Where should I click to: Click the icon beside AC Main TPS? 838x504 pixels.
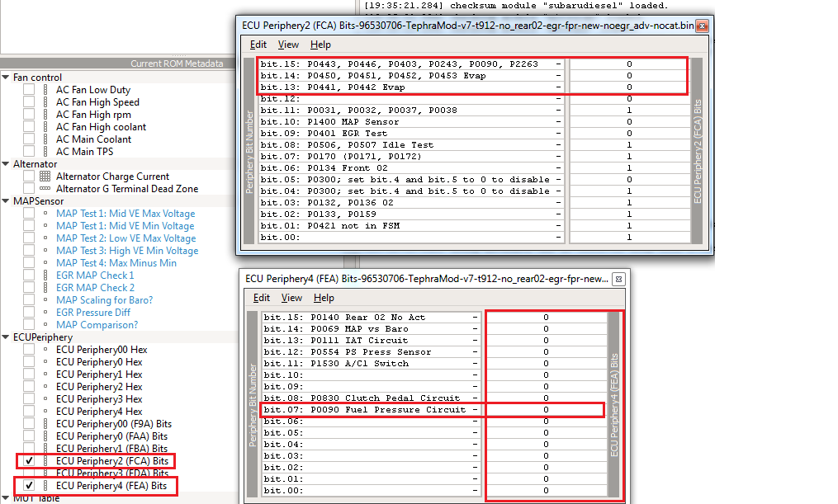(x=45, y=152)
